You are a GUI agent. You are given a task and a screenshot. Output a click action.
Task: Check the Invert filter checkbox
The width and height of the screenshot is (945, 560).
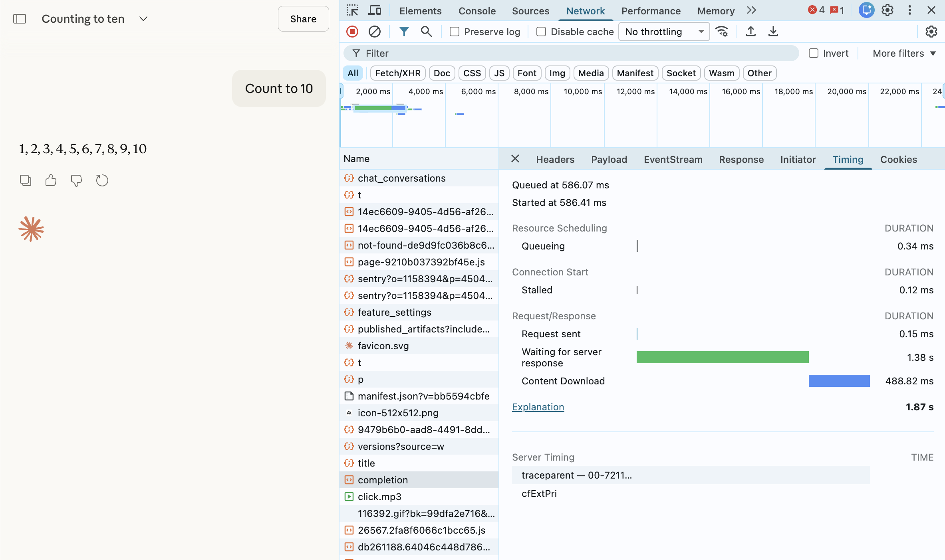coord(813,53)
